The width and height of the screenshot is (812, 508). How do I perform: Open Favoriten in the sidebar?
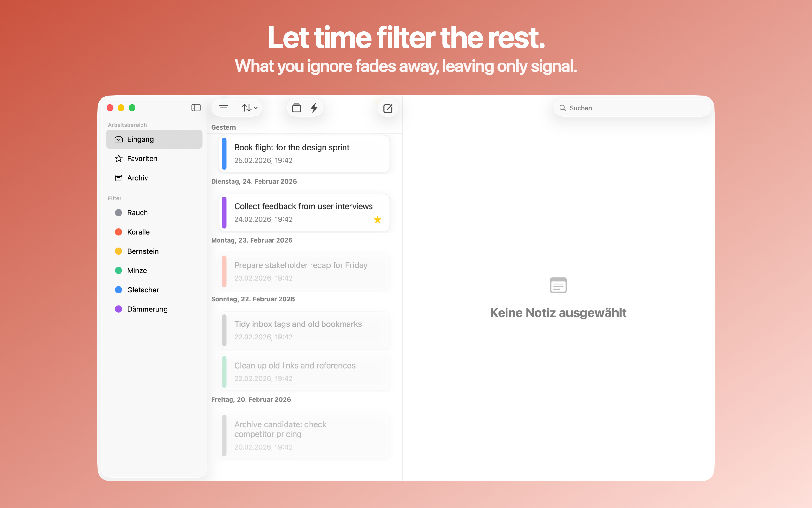(x=154, y=158)
